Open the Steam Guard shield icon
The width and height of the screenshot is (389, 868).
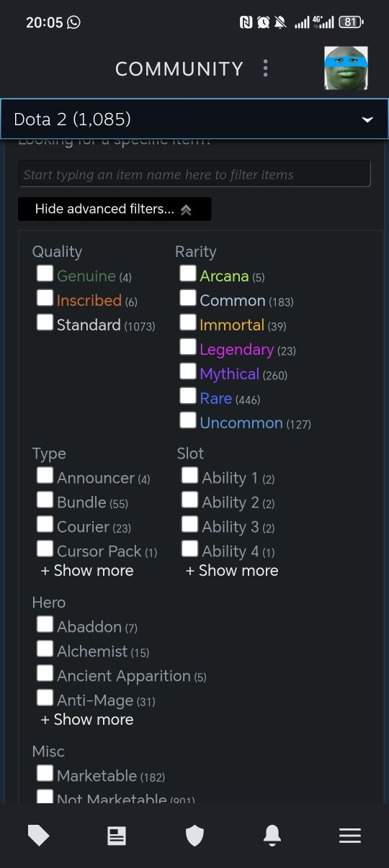(x=194, y=835)
